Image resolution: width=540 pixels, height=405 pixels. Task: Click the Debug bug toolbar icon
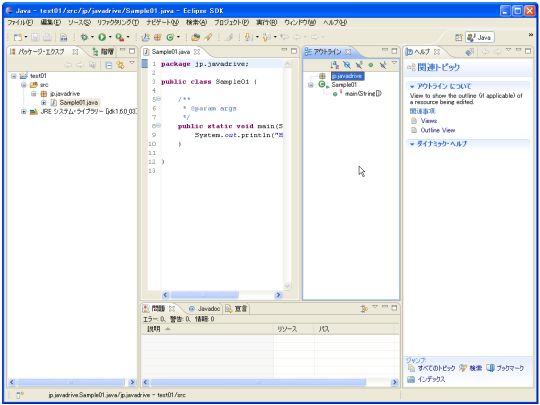pyautogui.click(x=84, y=37)
